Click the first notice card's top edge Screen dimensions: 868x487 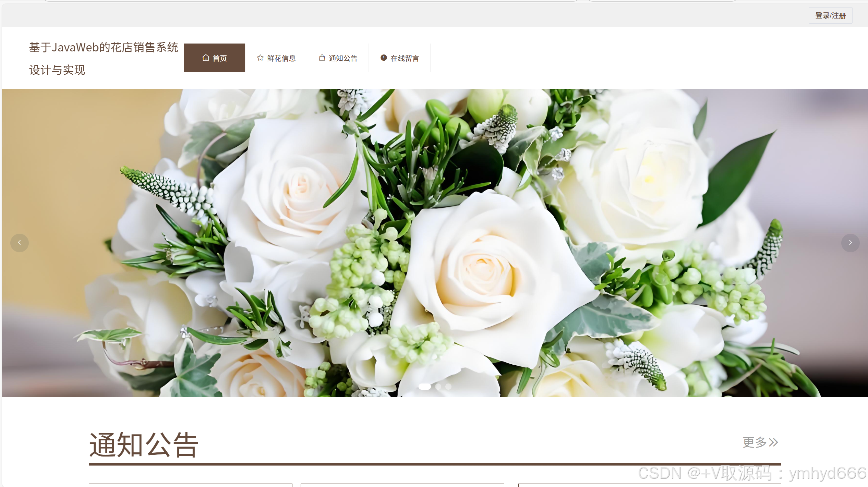tap(190, 485)
